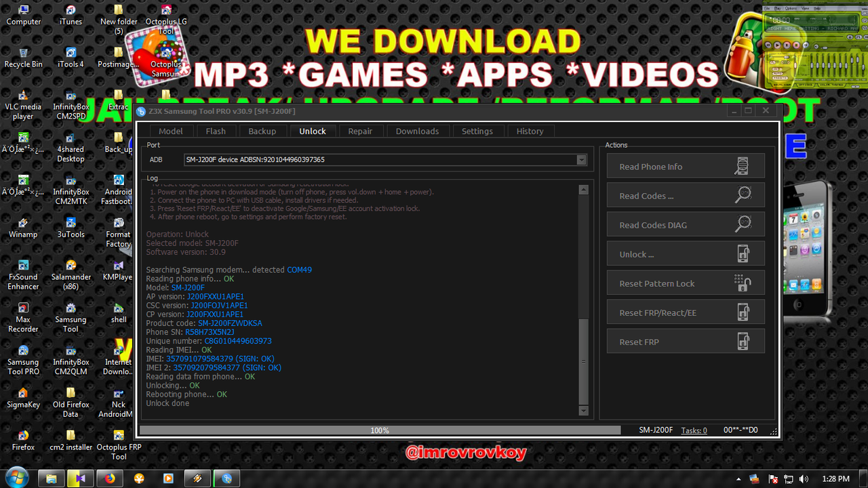The height and width of the screenshot is (488, 868).
Task: Launch the Winamp desktop icon
Action: pyautogui.click(x=23, y=228)
